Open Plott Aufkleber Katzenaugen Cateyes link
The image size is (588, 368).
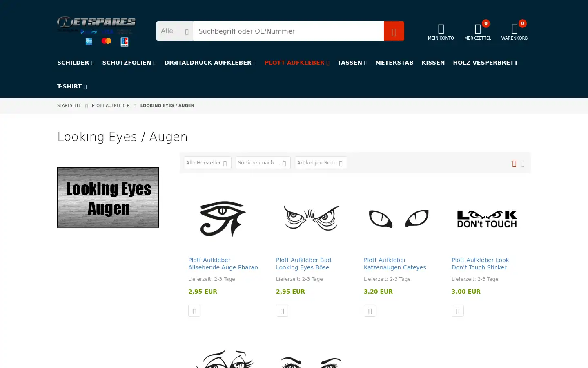pyautogui.click(x=395, y=264)
